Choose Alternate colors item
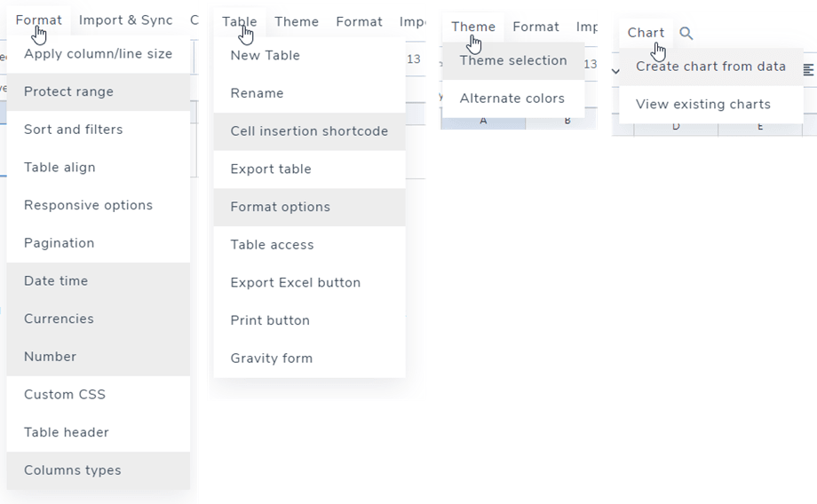The height and width of the screenshot is (504, 817). point(512,98)
